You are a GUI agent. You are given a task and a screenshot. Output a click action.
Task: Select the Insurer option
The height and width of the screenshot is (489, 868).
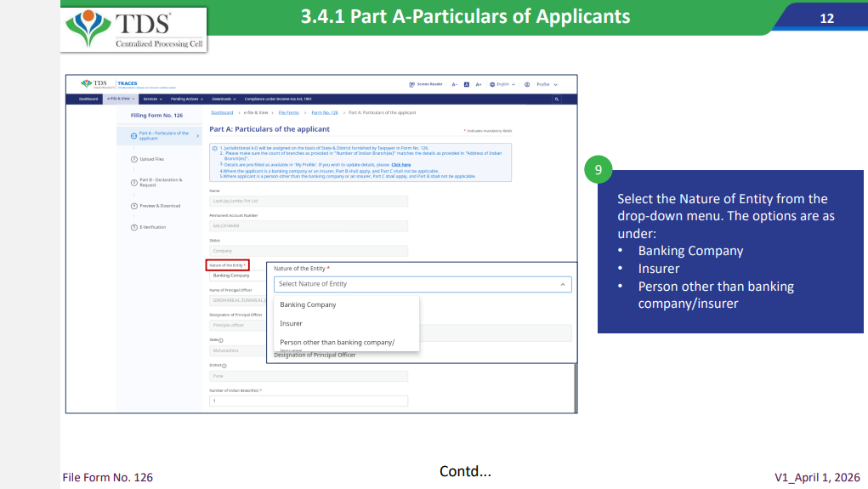pyautogui.click(x=291, y=324)
